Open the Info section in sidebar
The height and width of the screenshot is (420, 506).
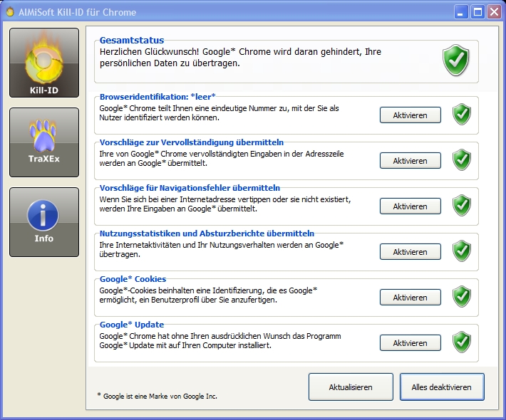pyautogui.click(x=44, y=222)
